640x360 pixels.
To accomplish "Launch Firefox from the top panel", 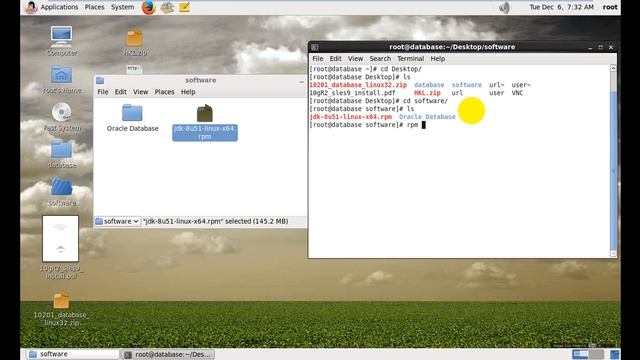I will (x=149, y=7).
